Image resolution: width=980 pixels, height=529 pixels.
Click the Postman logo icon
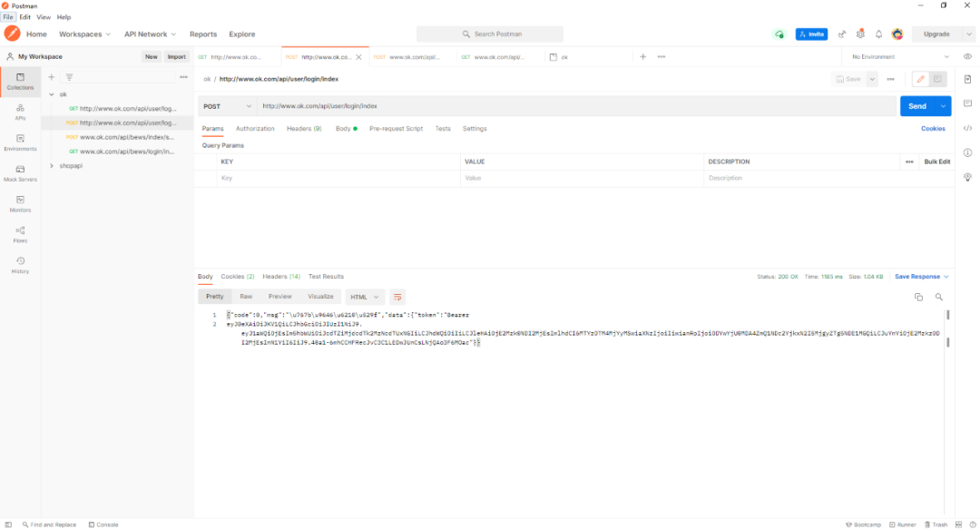[12, 34]
